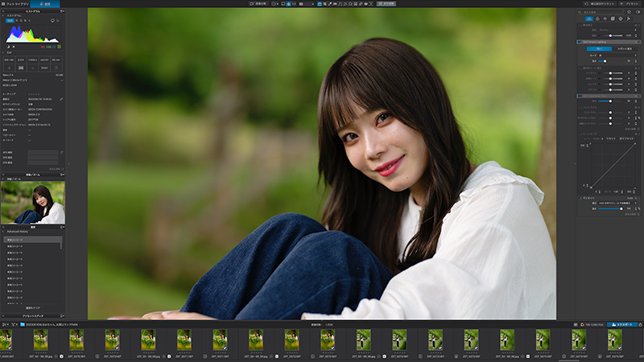Select the Repair bandage tool
Screen dimensions: 644x362
tap(361, 4)
